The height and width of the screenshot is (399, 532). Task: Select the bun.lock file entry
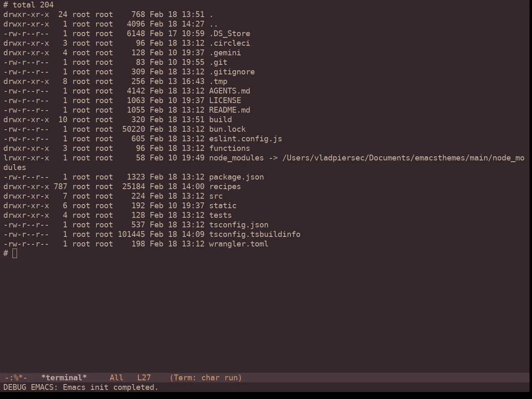(227, 129)
